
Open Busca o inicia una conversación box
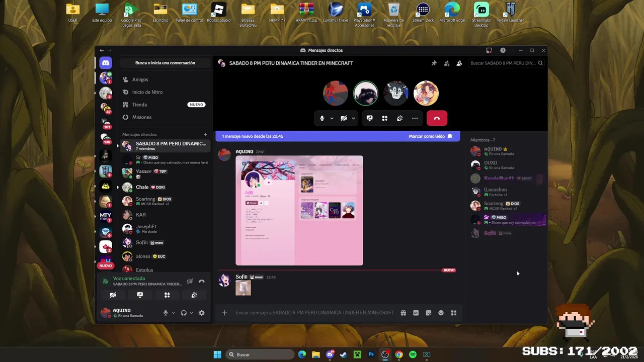165,63
